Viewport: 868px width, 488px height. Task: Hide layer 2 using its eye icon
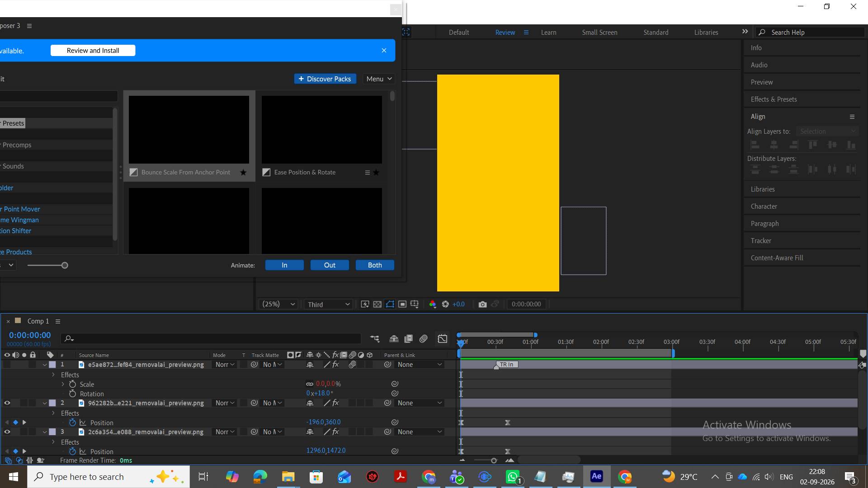pos(7,403)
